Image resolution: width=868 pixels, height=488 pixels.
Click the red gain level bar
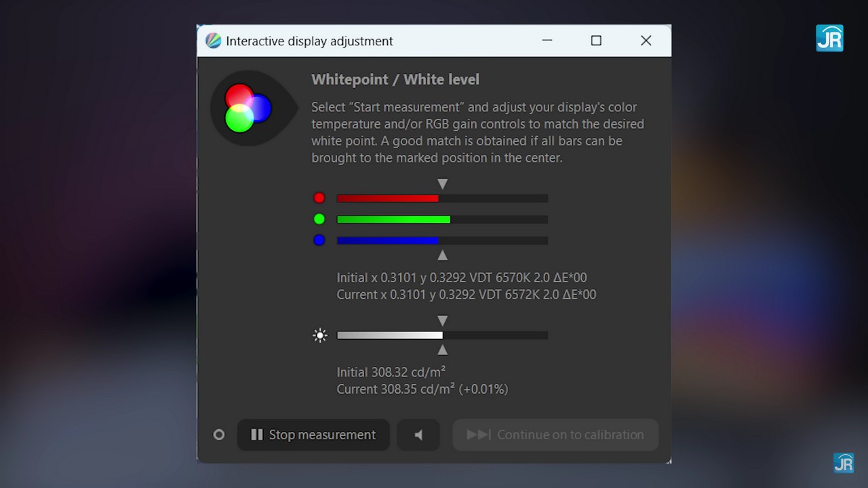click(x=442, y=199)
